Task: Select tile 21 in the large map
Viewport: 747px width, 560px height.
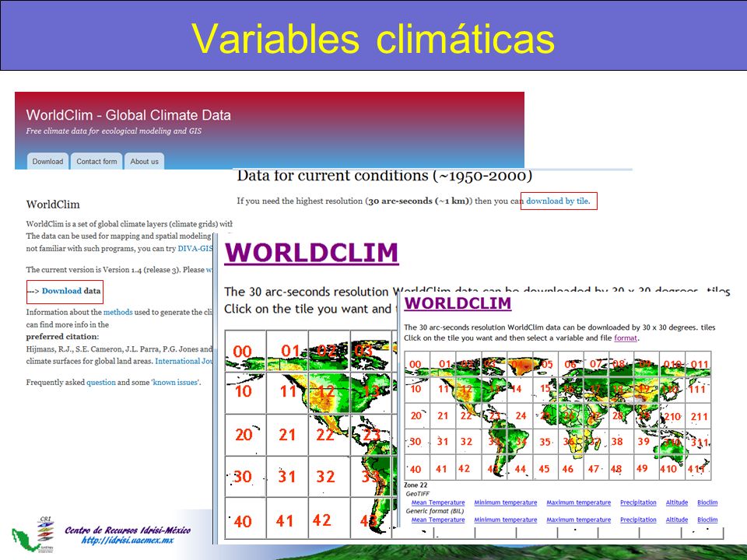Action: 287,434
